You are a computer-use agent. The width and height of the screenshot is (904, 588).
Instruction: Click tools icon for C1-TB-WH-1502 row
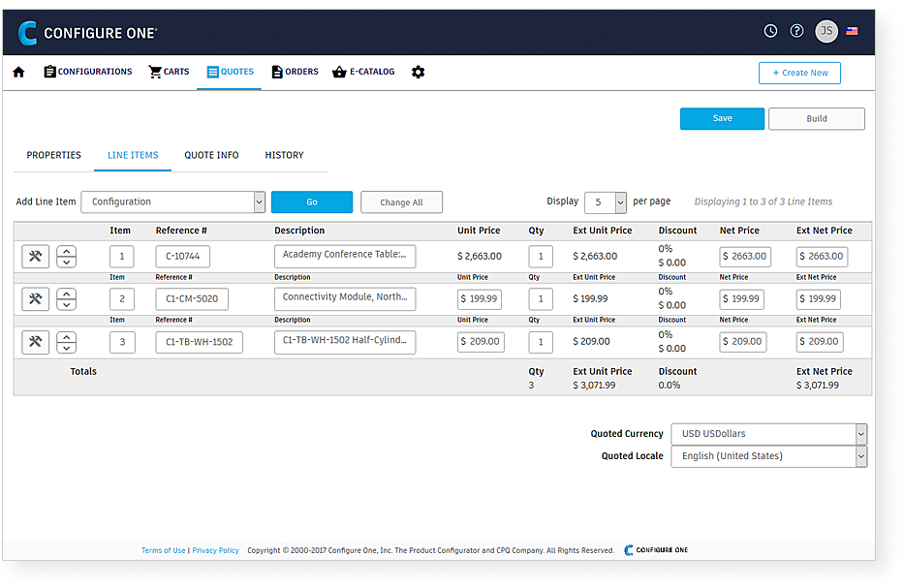36,342
